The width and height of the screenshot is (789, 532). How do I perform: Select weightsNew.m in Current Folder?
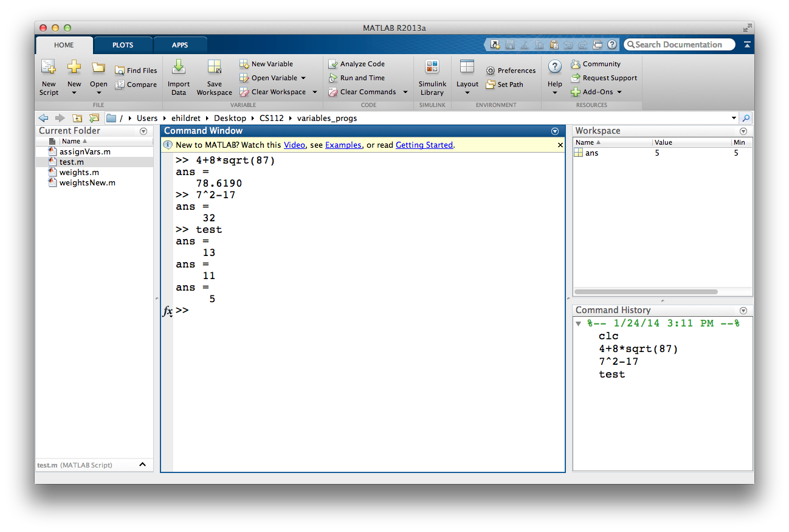click(x=87, y=183)
